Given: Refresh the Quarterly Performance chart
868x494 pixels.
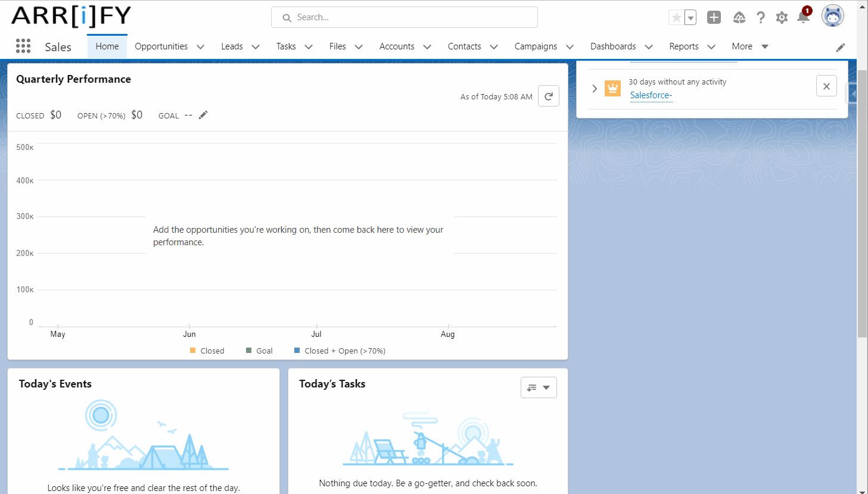Looking at the screenshot, I should tap(548, 96).
